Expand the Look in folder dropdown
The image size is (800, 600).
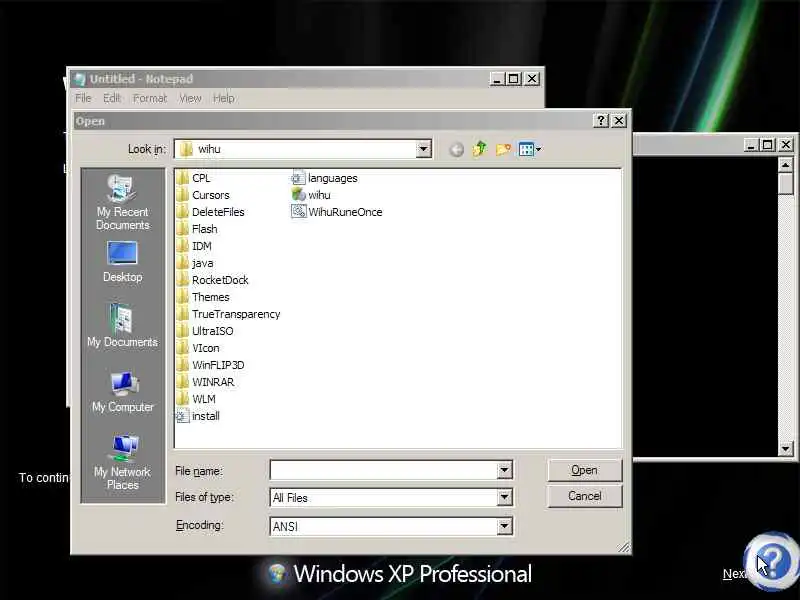pyautogui.click(x=423, y=149)
